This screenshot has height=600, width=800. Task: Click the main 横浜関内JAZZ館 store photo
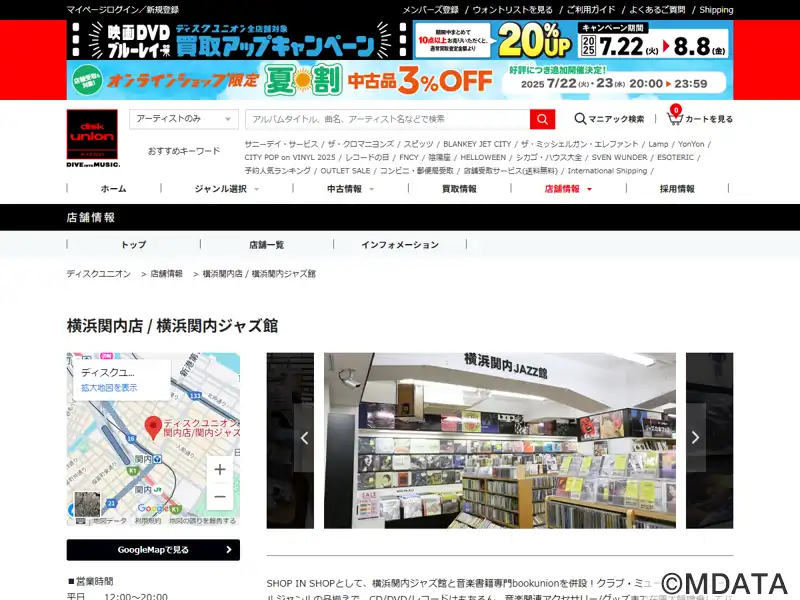(x=500, y=440)
